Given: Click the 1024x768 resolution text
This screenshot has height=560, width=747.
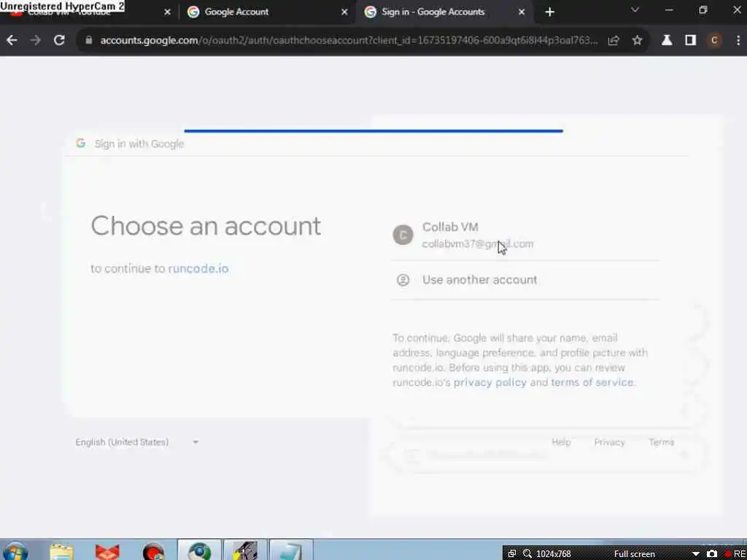Looking at the screenshot, I should pos(554,554).
